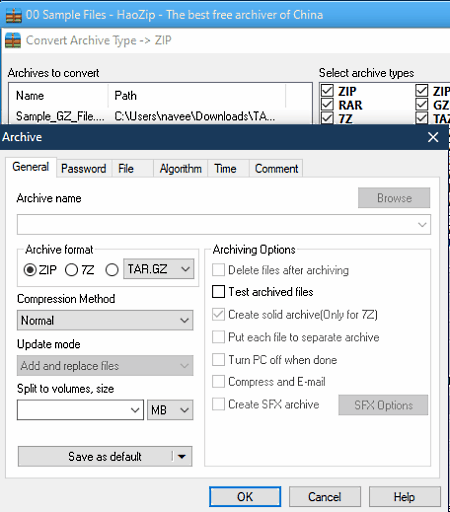This screenshot has width=450, height=512.
Task: Click the Cancel button
Action: (x=325, y=497)
